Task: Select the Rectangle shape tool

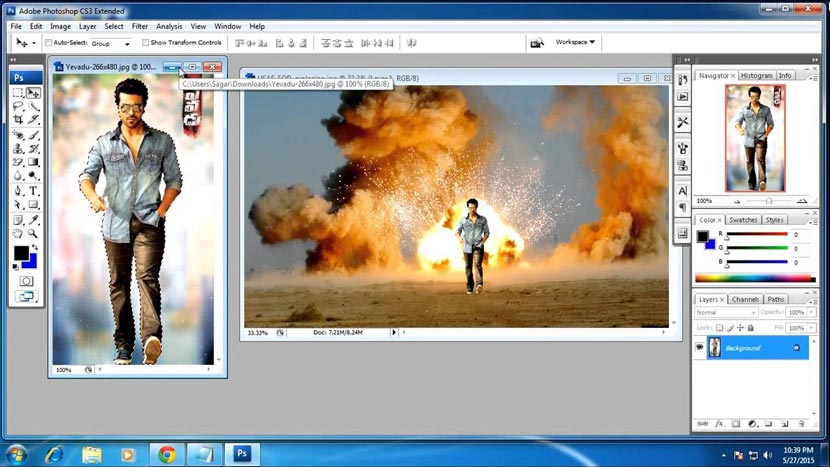Action: (33, 204)
